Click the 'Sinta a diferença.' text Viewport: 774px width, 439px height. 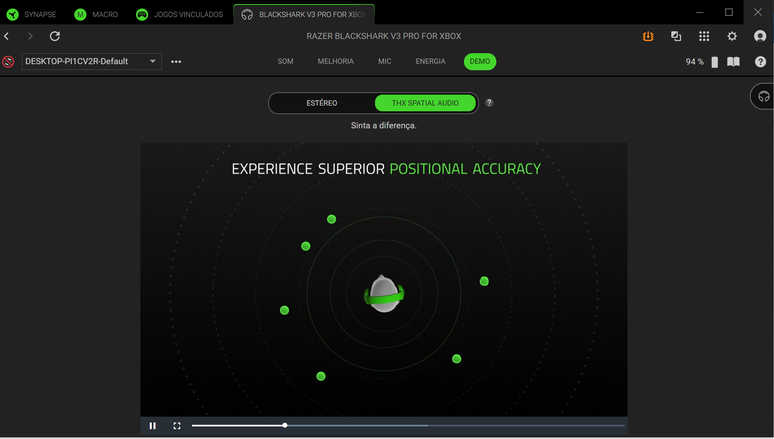[x=384, y=125]
